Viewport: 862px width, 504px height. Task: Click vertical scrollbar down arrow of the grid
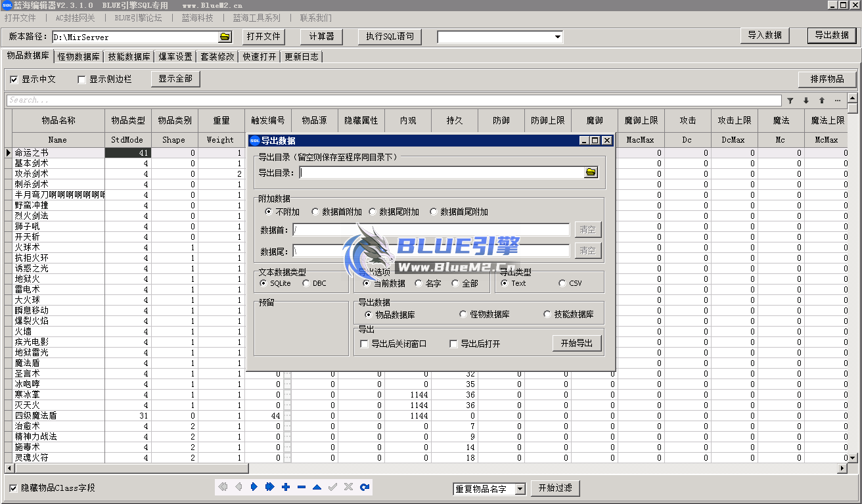(x=853, y=458)
